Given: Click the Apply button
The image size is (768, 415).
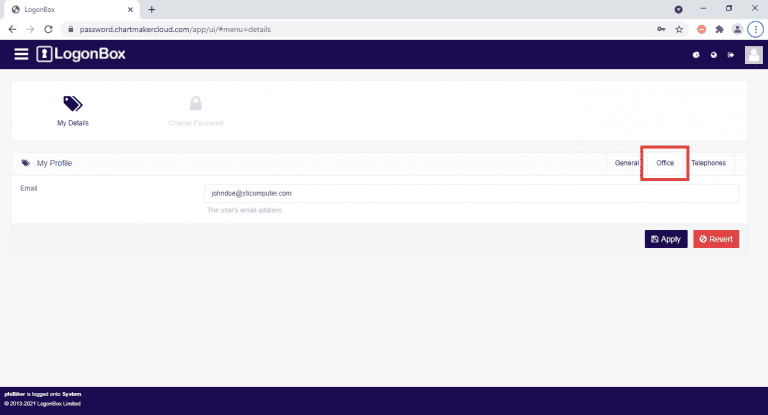Looking at the screenshot, I should pos(666,239).
